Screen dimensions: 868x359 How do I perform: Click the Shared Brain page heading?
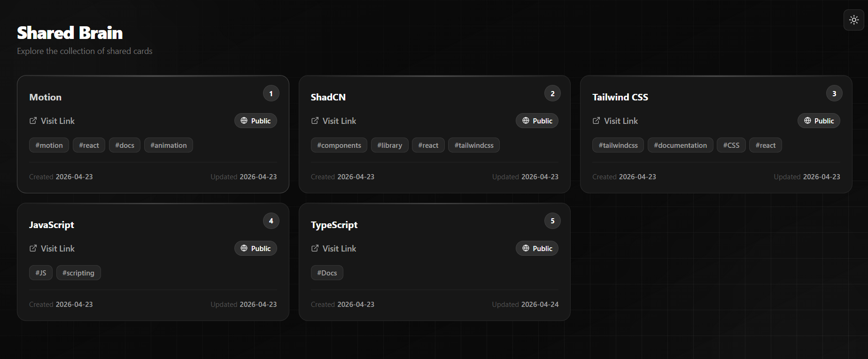pyautogui.click(x=70, y=33)
